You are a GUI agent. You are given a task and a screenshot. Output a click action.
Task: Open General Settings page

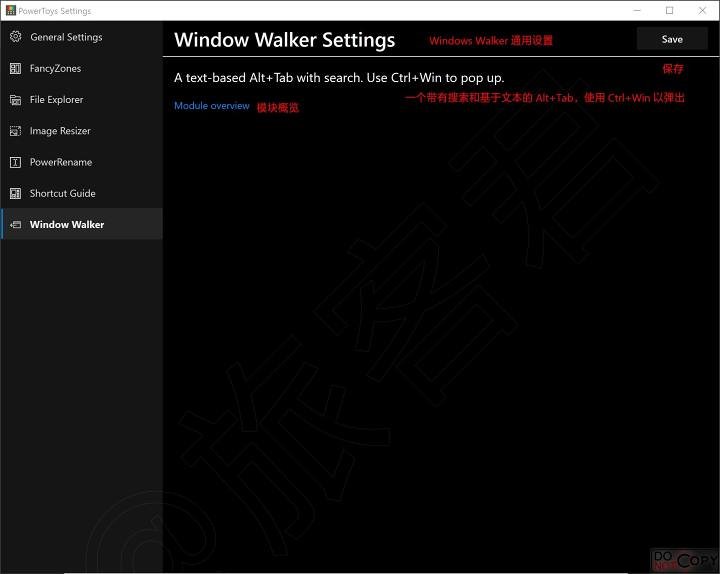(82, 37)
